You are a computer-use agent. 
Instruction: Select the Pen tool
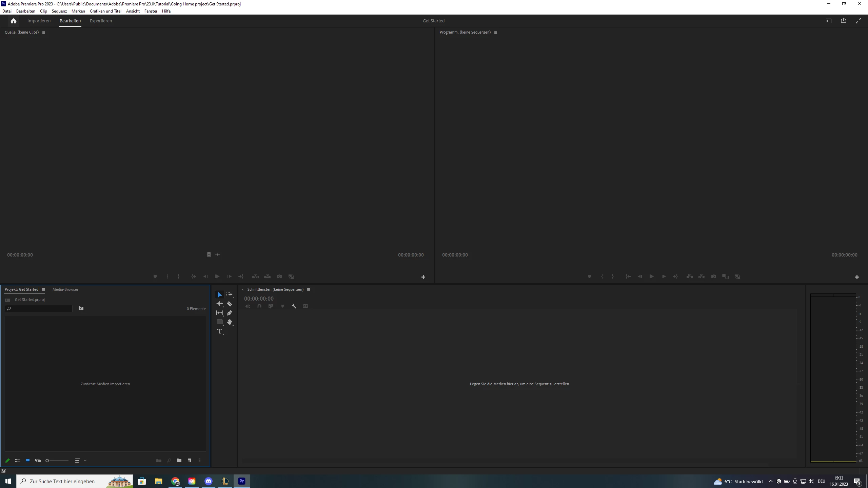[230, 313]
